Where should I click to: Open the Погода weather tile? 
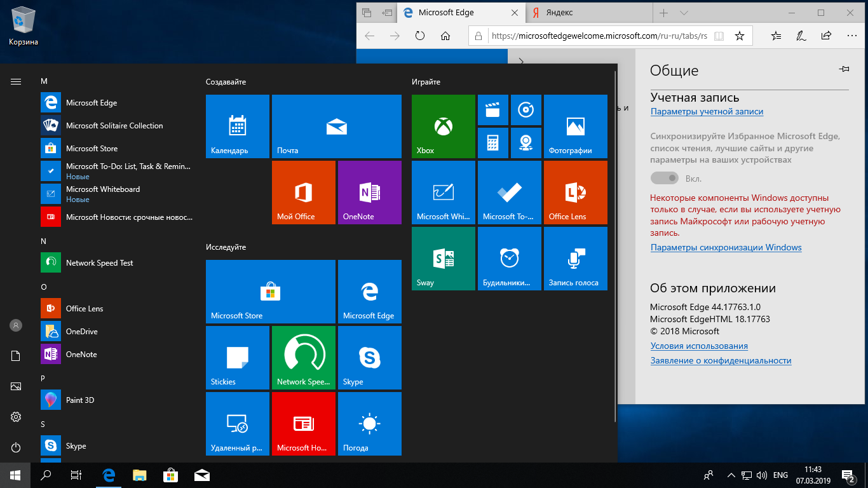click(370, 424)
